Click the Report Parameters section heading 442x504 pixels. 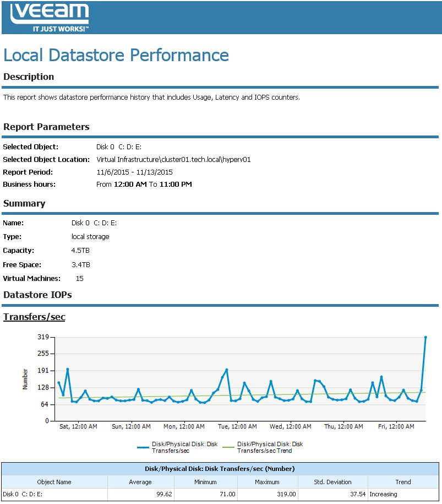(x=46, y=127)
